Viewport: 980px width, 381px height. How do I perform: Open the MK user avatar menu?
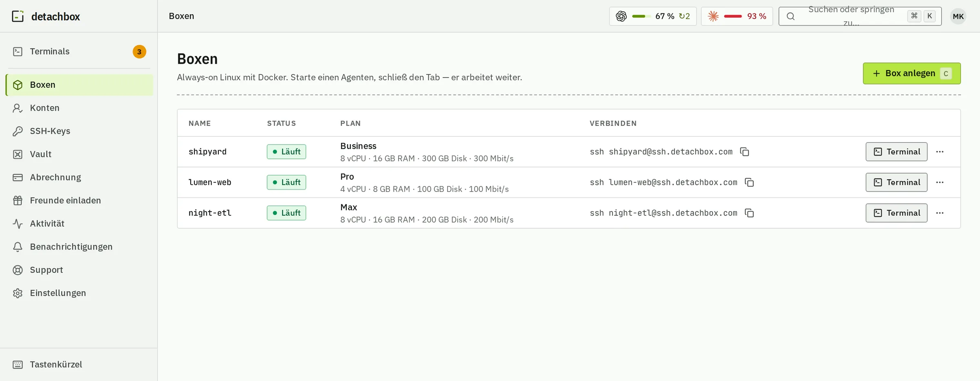coord(958,16)
